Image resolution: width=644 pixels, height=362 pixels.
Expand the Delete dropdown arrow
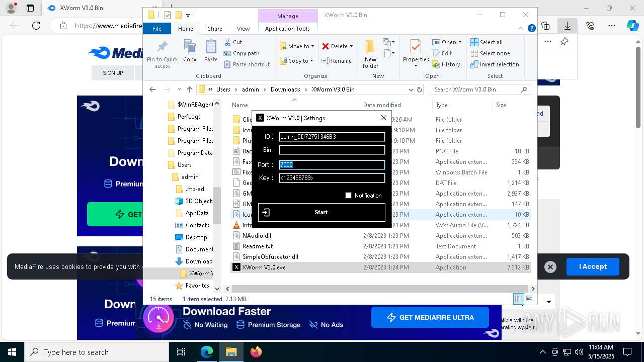pyautogui.click(x=351, y=46)
